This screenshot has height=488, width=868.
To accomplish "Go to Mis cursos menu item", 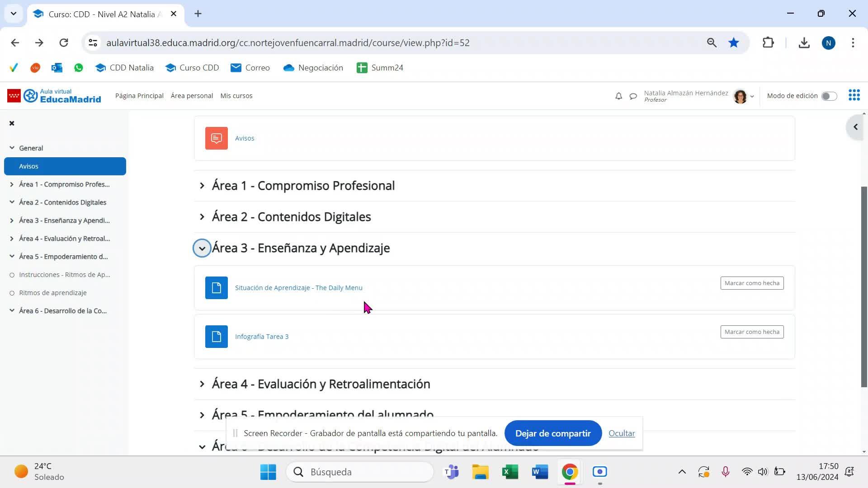I will click(236, 96).
